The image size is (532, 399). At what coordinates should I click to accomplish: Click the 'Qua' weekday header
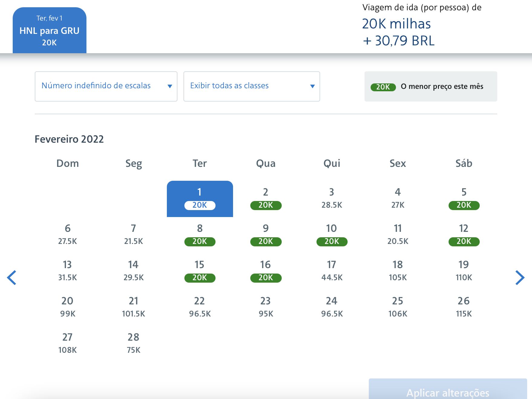pos(266,164)
